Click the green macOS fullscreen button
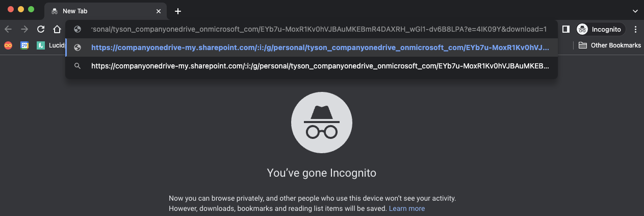 click(31, 9)
